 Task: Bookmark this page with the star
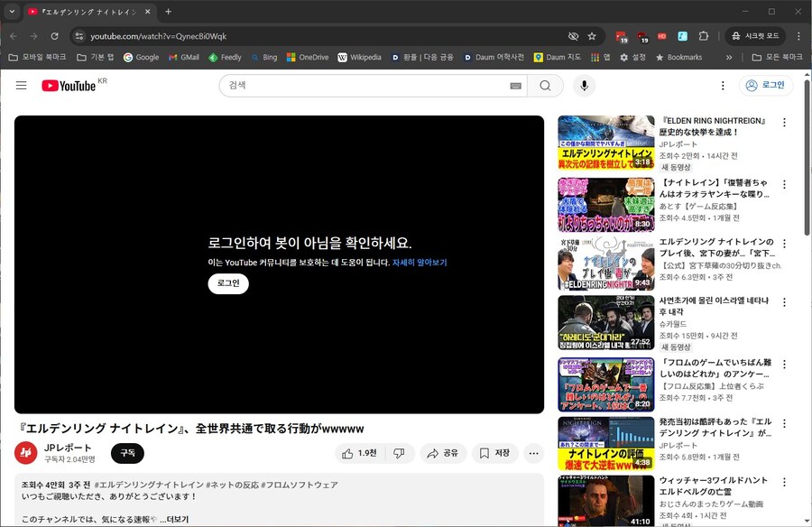[592, 36]
